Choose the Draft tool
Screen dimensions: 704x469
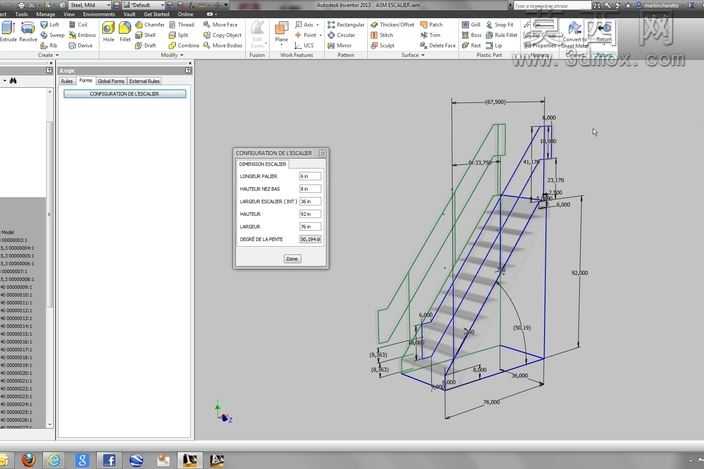tap(145, 45)
